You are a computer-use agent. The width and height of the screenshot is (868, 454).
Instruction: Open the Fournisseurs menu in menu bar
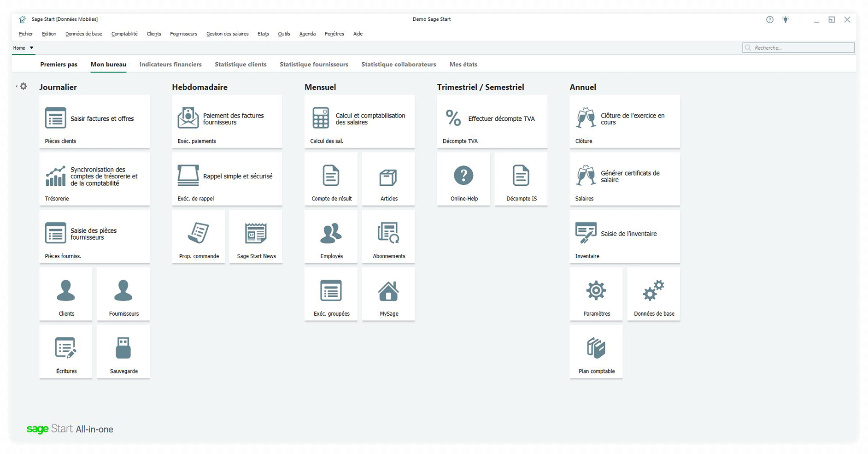tap(183, 34)
